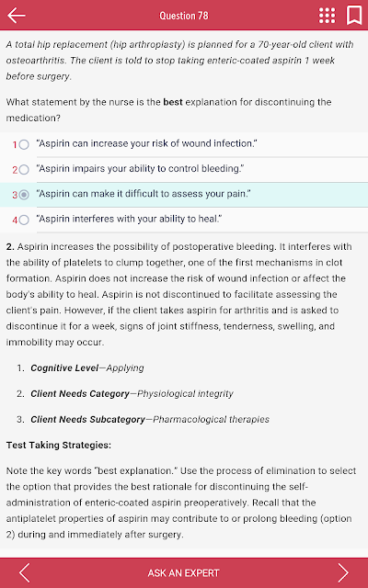Choose answer text "Aspirin impairs your ability to control bleeding"
This screenshot has height=588, width=368.
pyautogui.click(x=140, y=169)
